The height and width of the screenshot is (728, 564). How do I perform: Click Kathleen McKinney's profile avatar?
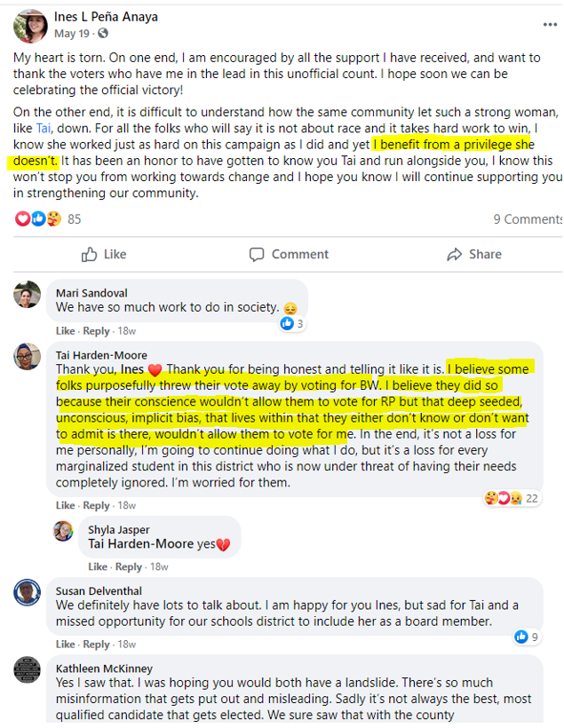pos(27,670)
